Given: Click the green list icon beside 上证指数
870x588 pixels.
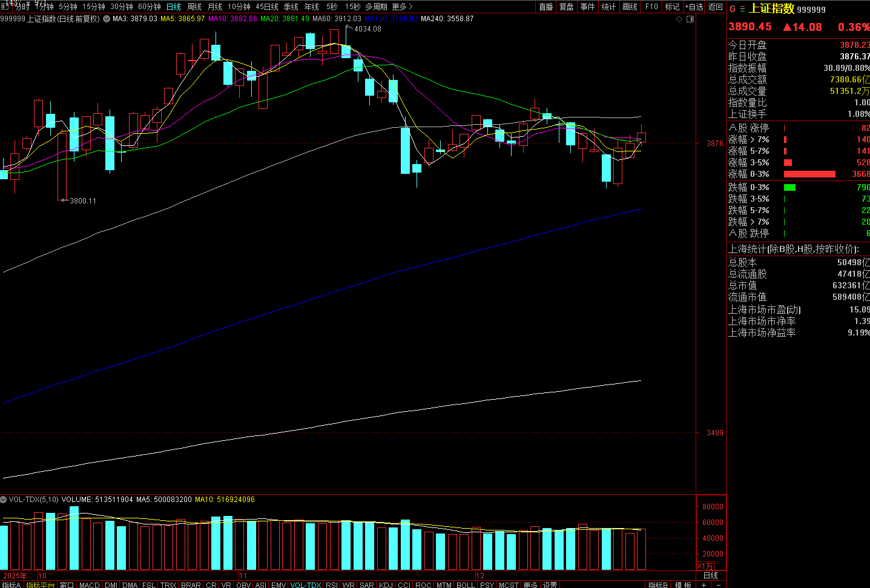Looking at the screenshot, I should point(742,8).
